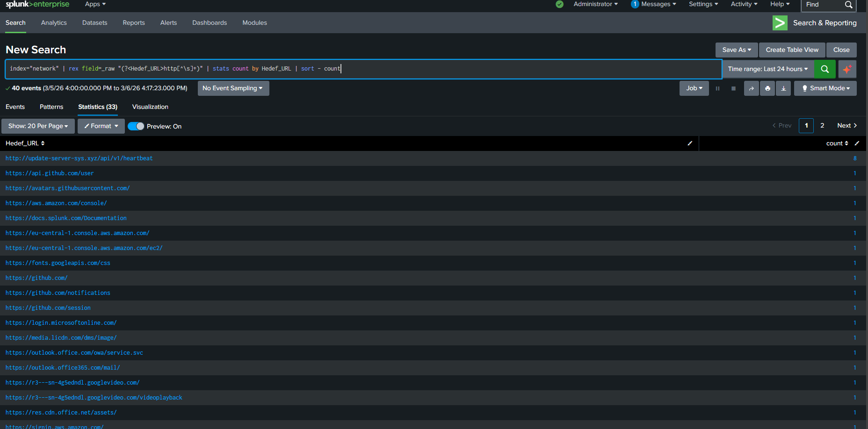Click the Search & Reporting app icon
Viewport: 868px width, 429px height.
(780, 23)
